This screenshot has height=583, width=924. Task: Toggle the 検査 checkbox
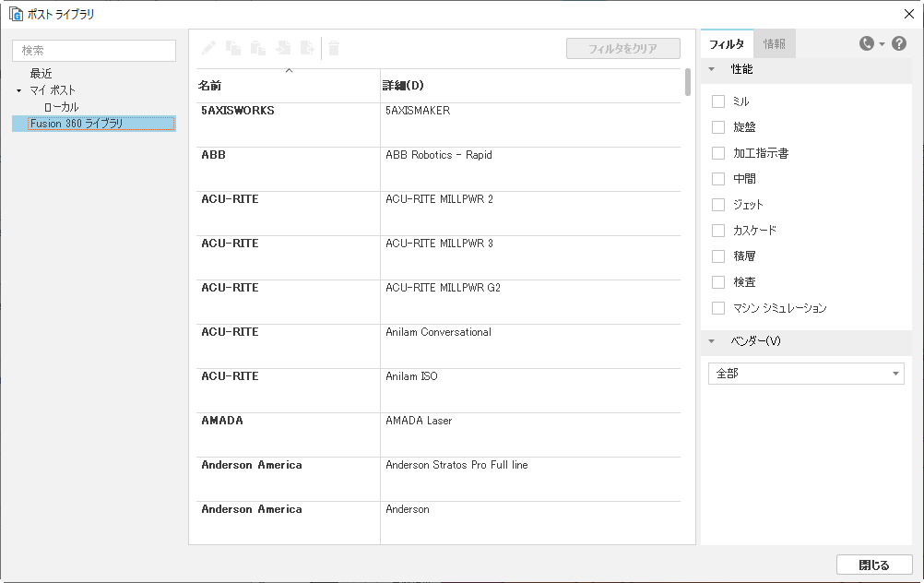(x=717, y=281)
